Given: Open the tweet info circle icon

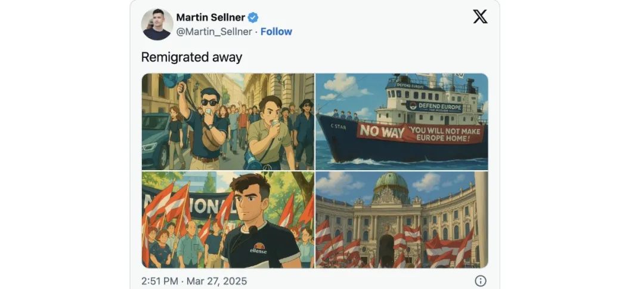Looking at the screenshot, I should point(480,281).
